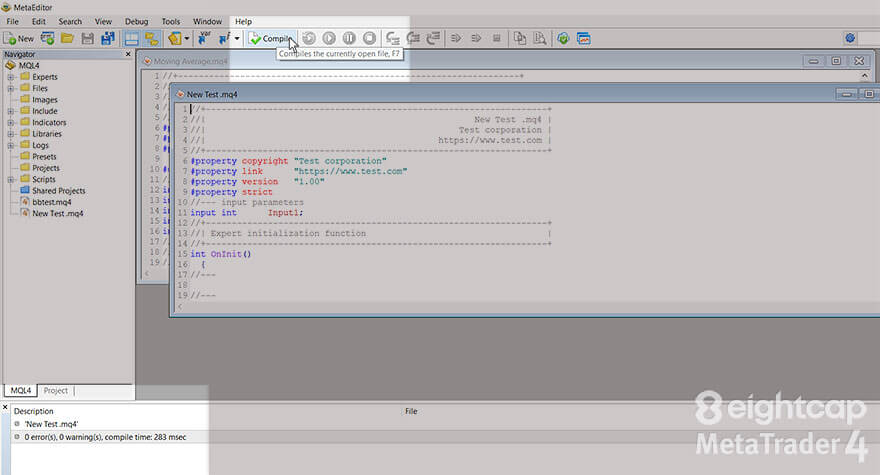Open bbtest.mq4 in the Navigator

52,202
